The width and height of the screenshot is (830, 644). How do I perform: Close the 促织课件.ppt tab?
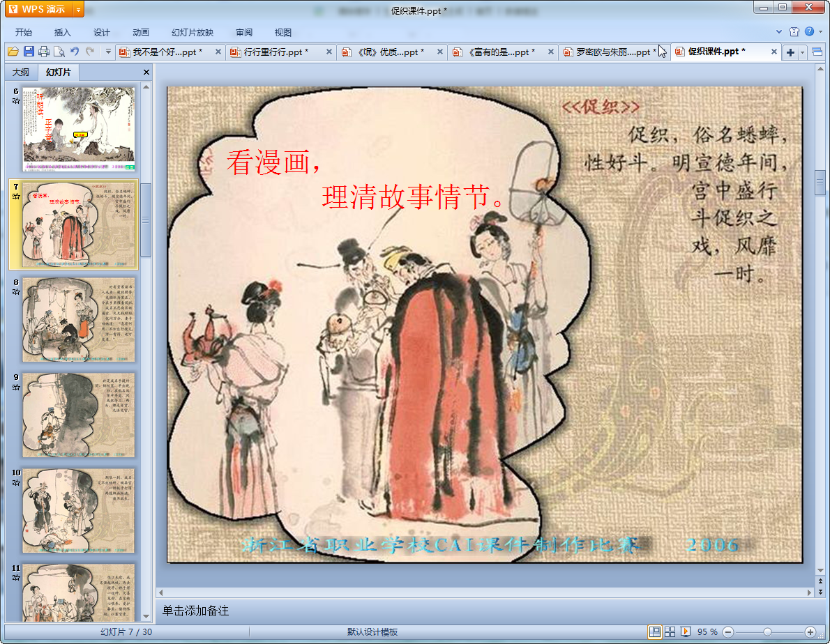point(774,52)
